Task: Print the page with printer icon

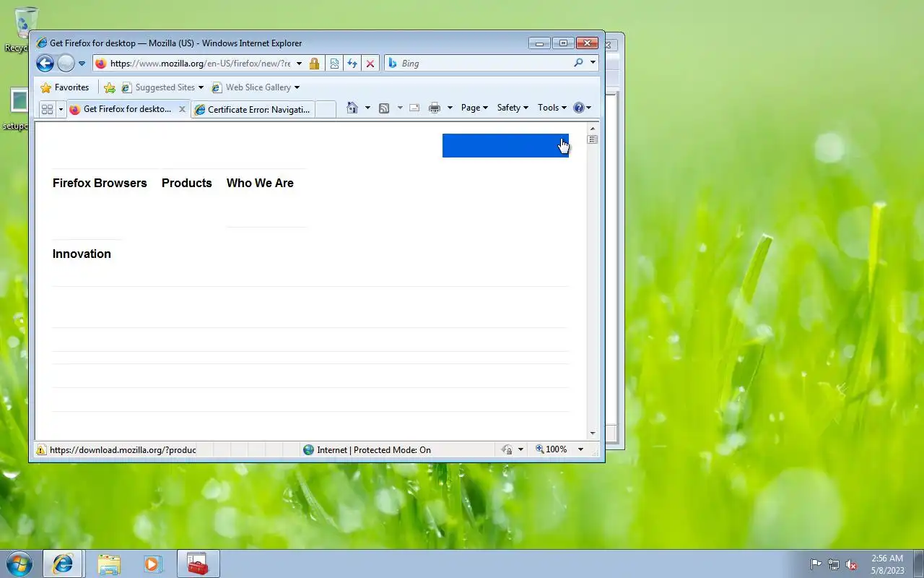Action: coord(435,108)
